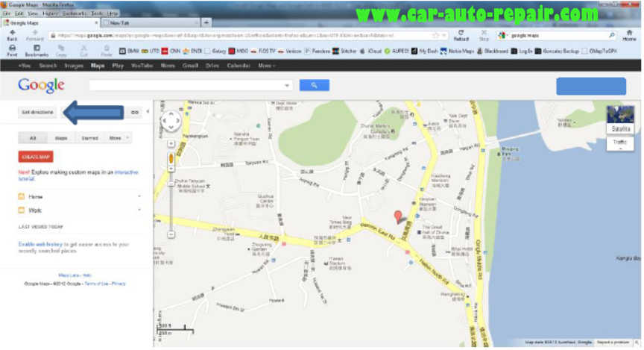Image resolution: width=644 pixels, height=350 pixels.
Task: Go to the browser Home page
Action: coord(629,35)
